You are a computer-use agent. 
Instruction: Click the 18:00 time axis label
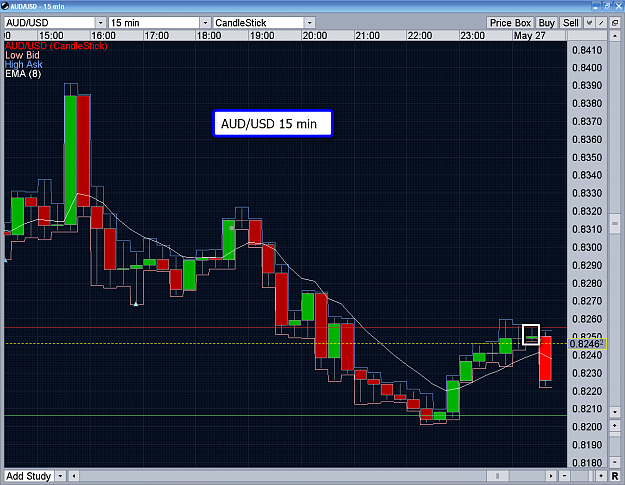tap(209, 35)
